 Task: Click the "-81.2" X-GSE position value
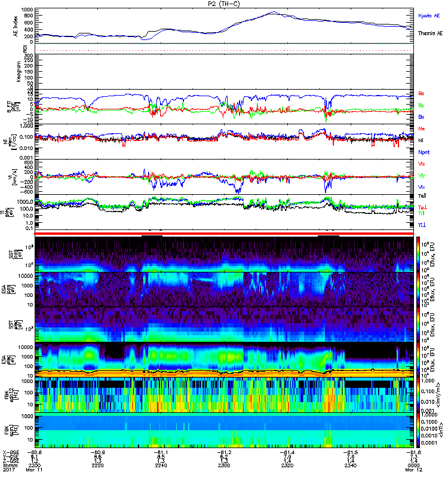tap(224, 453)
